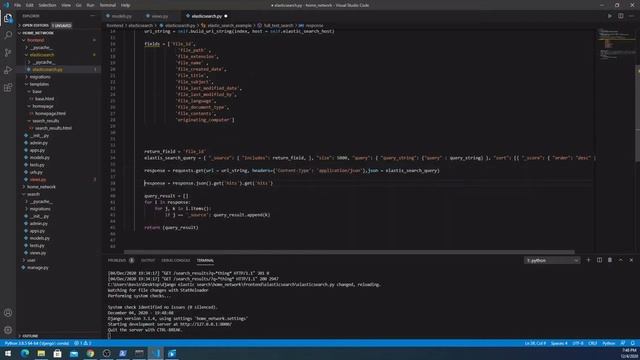Open the Mail app from the taskbar
The image size is (640, 360).
[x=74, y=353]
